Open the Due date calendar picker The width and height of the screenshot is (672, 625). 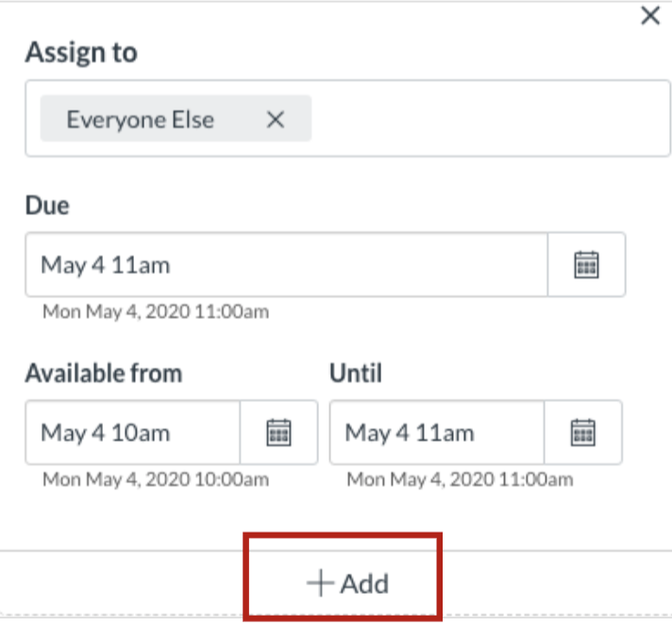(x=586, y=264)
